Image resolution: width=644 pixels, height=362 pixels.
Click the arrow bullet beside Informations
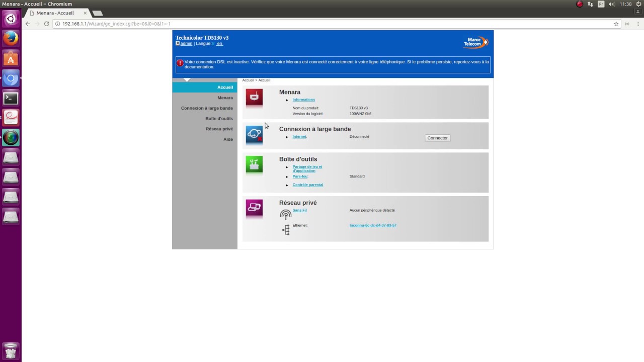[287, 100]
